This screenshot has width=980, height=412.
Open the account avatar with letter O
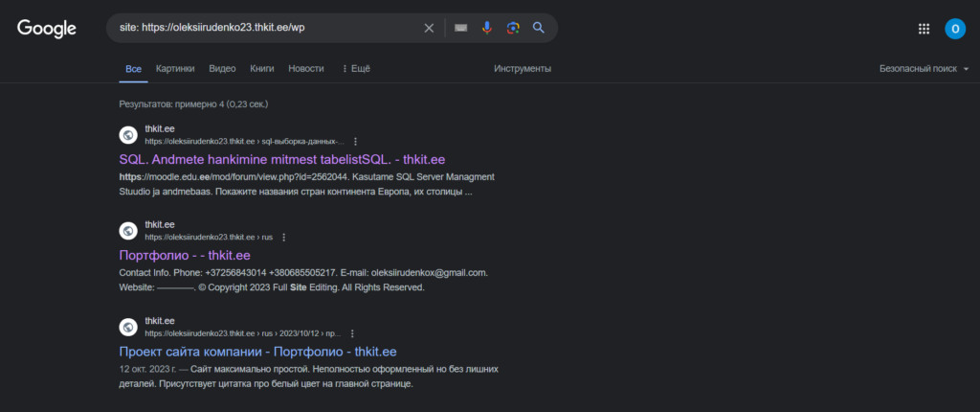[x=955, y=29]
